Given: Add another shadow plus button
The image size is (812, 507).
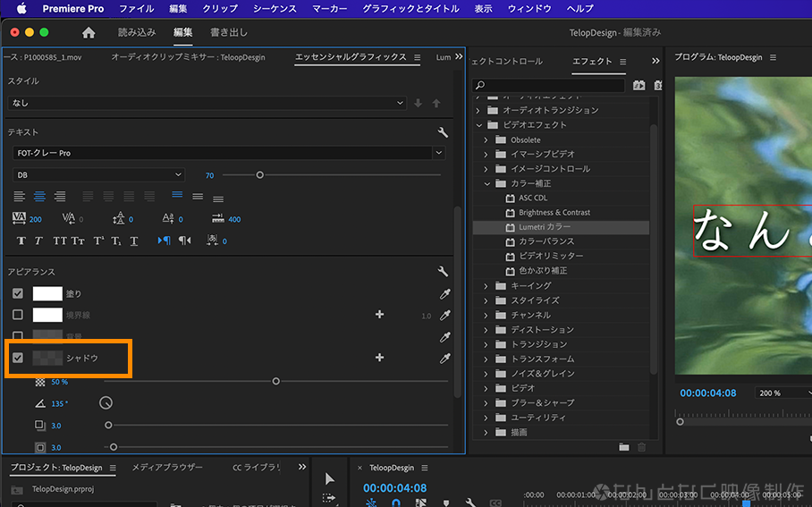Looking at the screenshot, I should [379, 358].
